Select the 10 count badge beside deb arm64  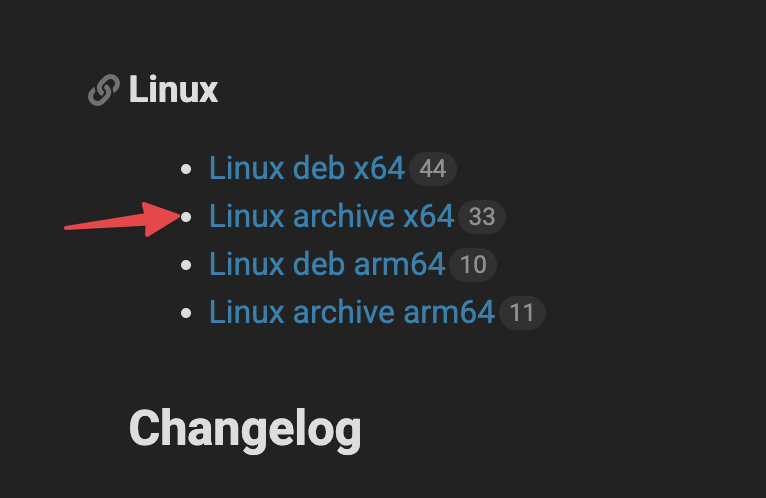tap(473, 265)
